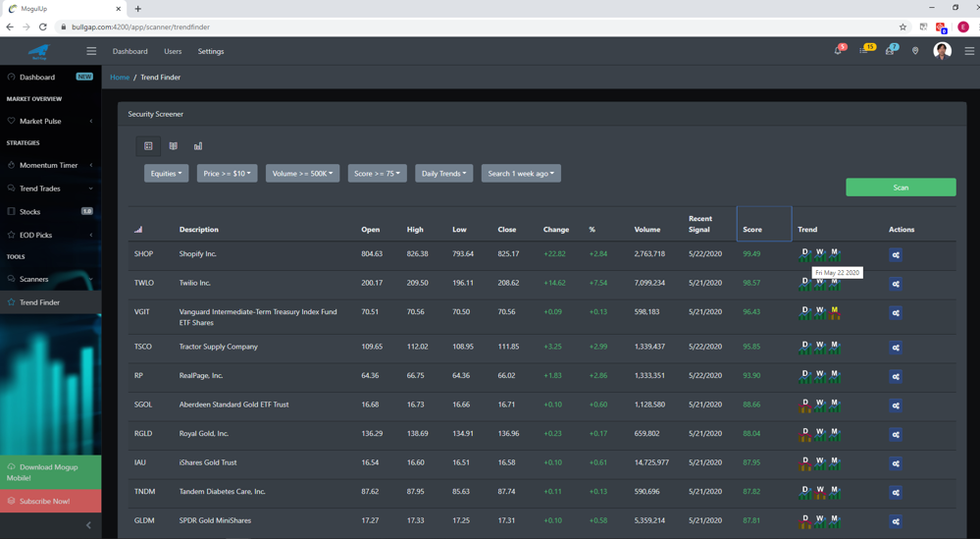This screenshot has height=539, width=980.
Task: Click the actions gear button for TSCO
Action: (896, 348)
